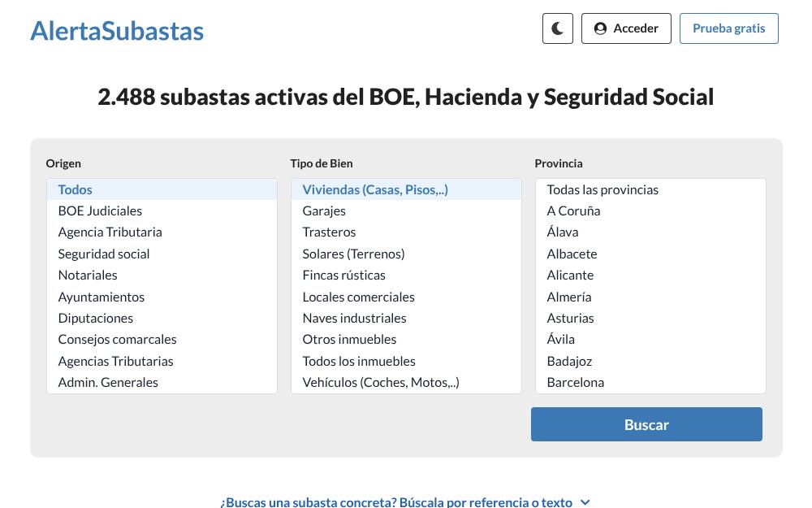Select Viviendas (Casas, Pisos,..) asset type

pyautogui.click(x=406, y=189)
